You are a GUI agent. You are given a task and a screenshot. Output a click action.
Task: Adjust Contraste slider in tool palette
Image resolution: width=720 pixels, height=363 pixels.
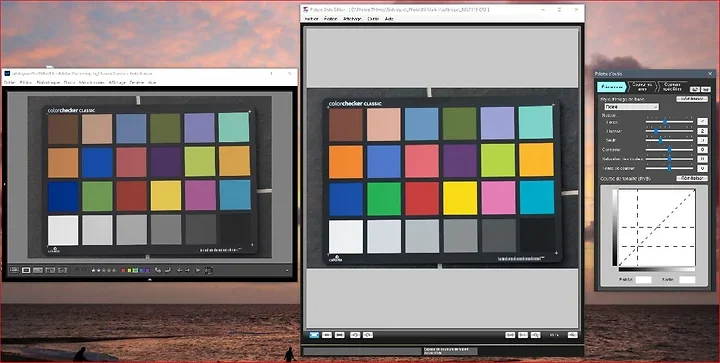pos(669,150)
